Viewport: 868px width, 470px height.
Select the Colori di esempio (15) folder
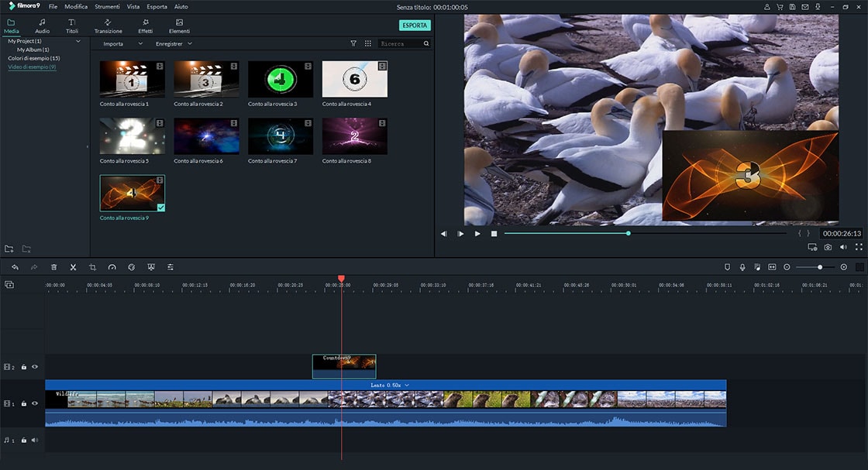tap(34, 58)
